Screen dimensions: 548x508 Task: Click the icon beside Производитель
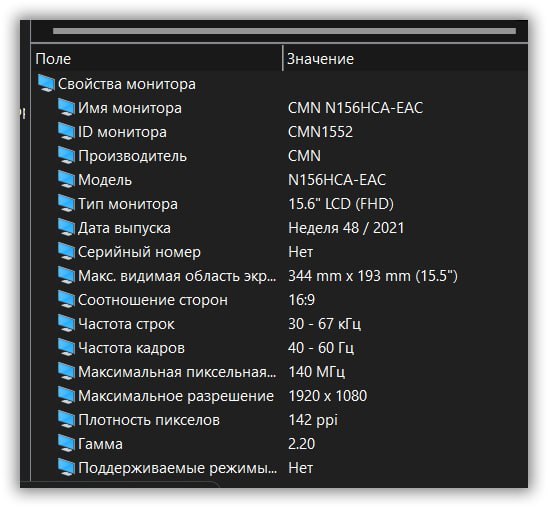pos(66,155)
